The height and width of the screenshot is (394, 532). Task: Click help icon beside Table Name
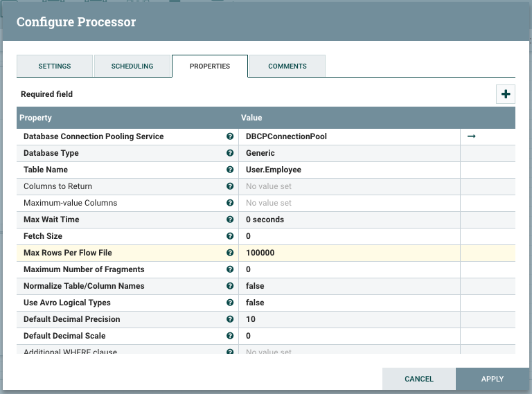coord(230,170)
